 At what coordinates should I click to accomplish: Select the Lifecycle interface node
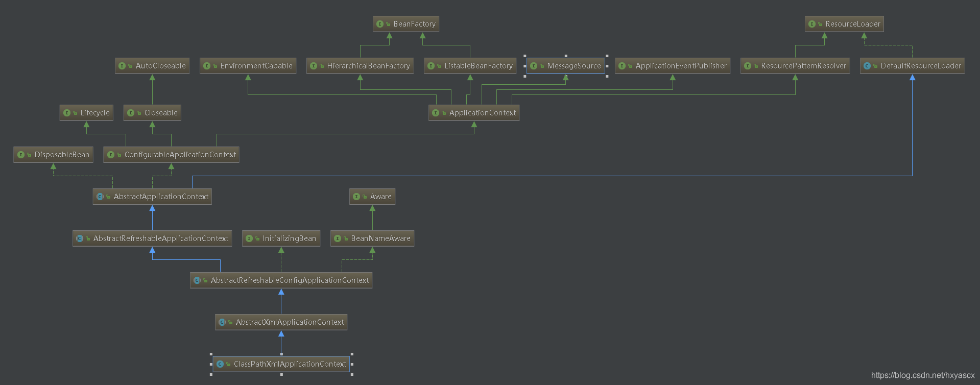(x=86, y=113)
